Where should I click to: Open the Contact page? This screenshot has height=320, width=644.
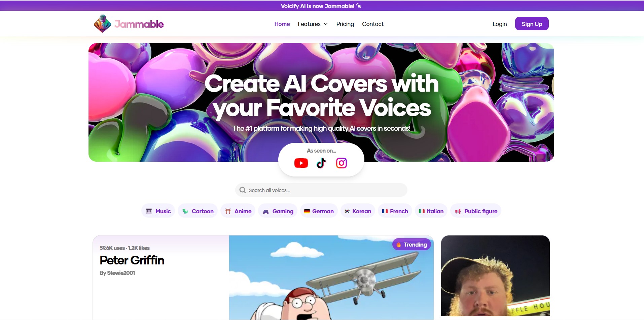tap(373, 24)
